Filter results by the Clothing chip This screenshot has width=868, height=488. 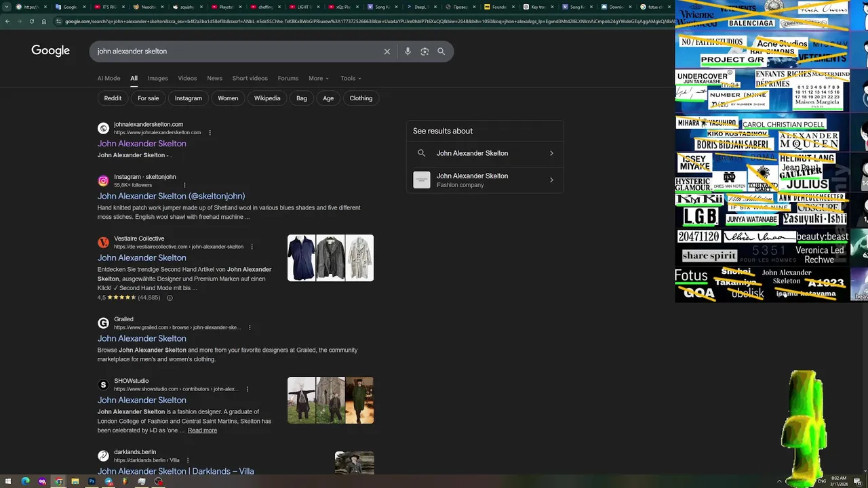point(361,98)
